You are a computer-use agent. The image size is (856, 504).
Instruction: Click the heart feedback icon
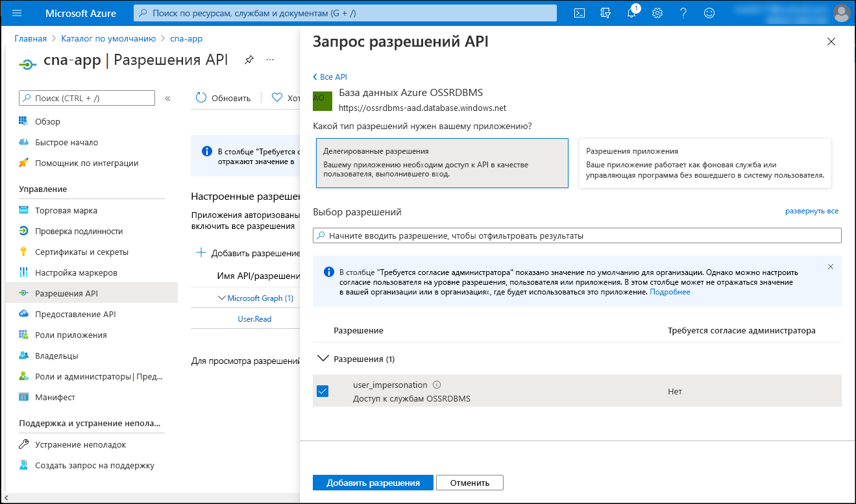coord(277,98)
